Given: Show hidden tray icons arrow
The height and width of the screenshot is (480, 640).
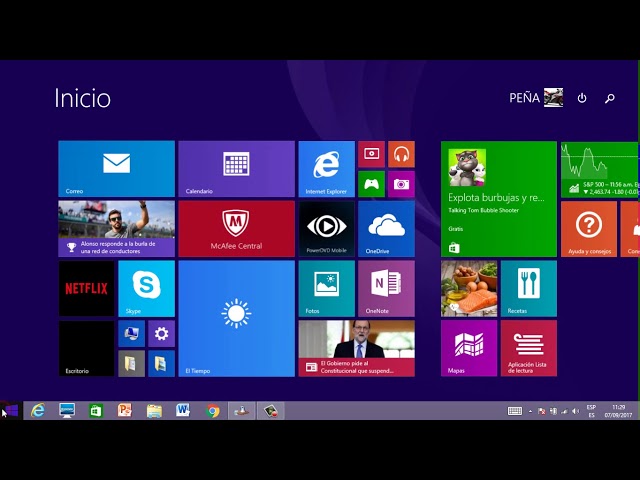Looking at the screenshot, I should point(530,411).
